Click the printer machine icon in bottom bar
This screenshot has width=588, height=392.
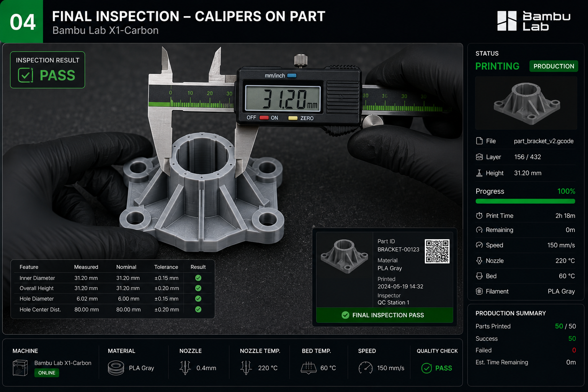(x=20, y=368)
